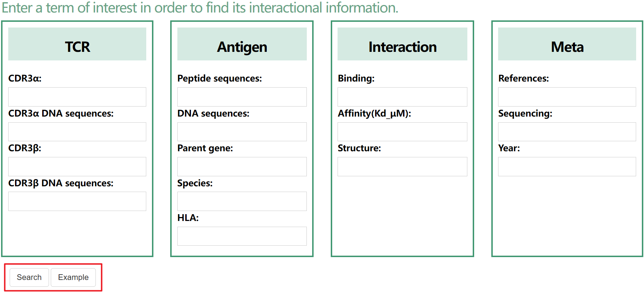The width and height of the screenshot is (644, 300).
Task: Click the CDR3β DNA sequences input
Action: coord(77,201)
